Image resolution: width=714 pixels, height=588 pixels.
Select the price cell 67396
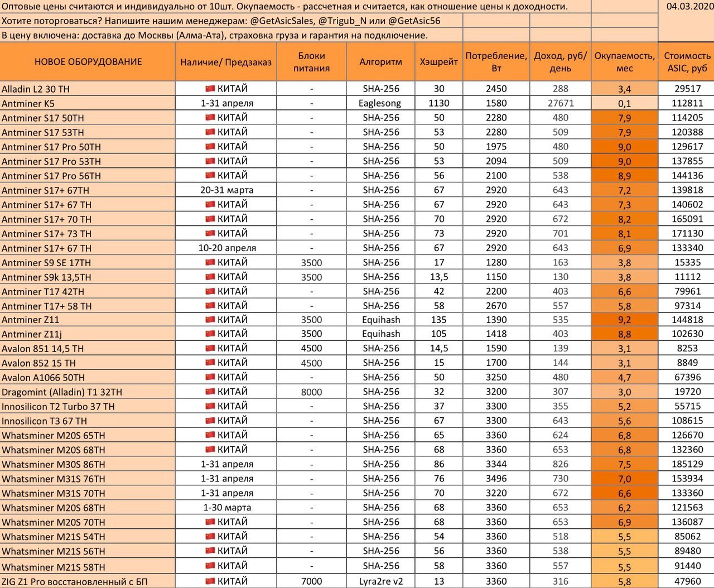coord(687,378)
